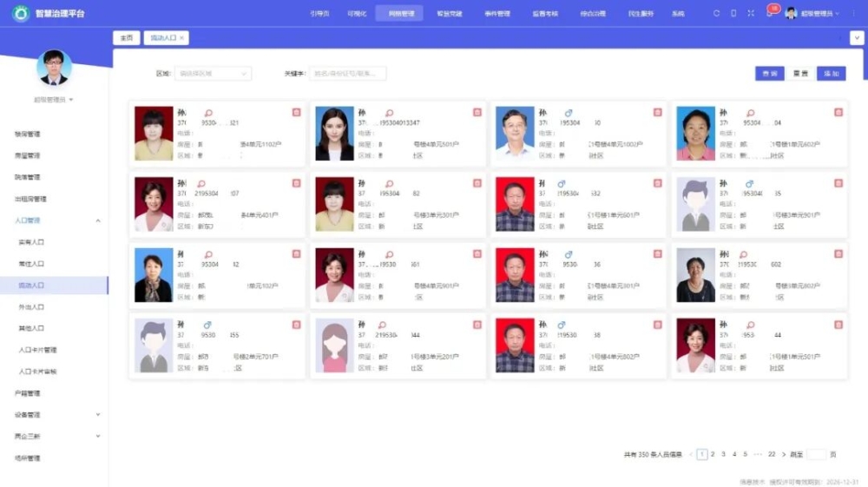Click the 关键字 keyword input field
The height and width of the screenshot is (487, 868).
click(347, 74)
